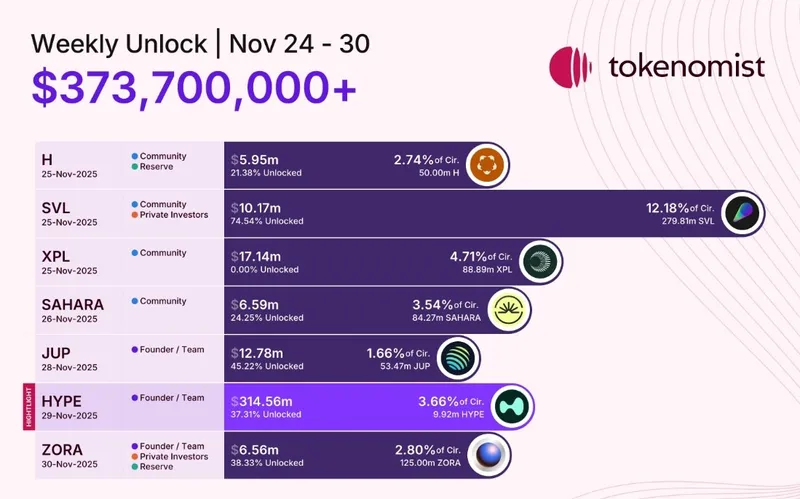Screen dimensions: 800x499
Task: Click the orange Private Investors dot for SVL
Action: click(133, 214)
